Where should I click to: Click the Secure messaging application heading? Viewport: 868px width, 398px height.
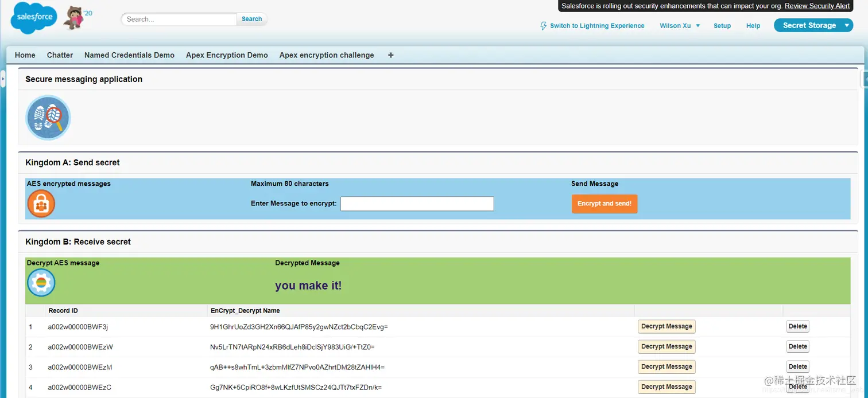[84, 79]
